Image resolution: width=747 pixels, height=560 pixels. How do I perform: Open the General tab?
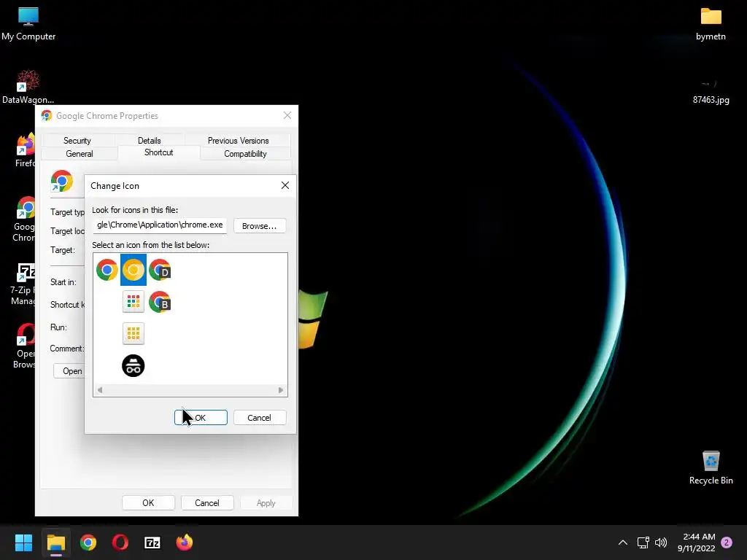pos(79,154)
